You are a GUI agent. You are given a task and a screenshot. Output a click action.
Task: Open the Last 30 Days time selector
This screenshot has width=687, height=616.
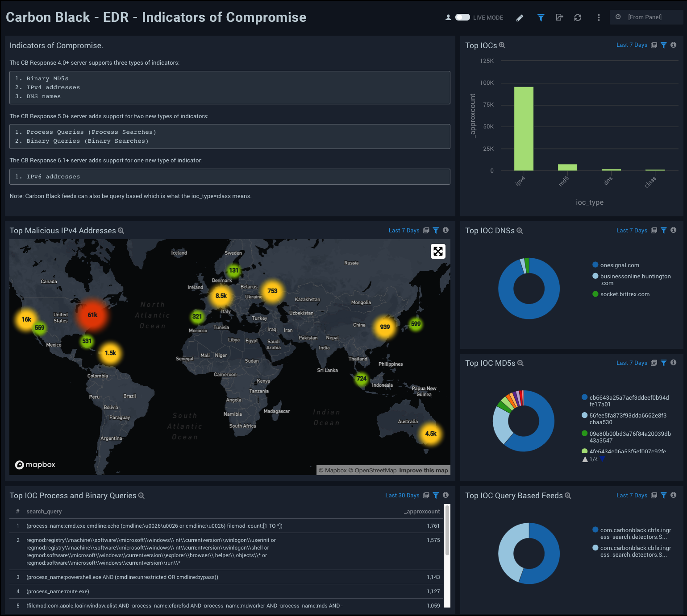[x=402, y=495]
